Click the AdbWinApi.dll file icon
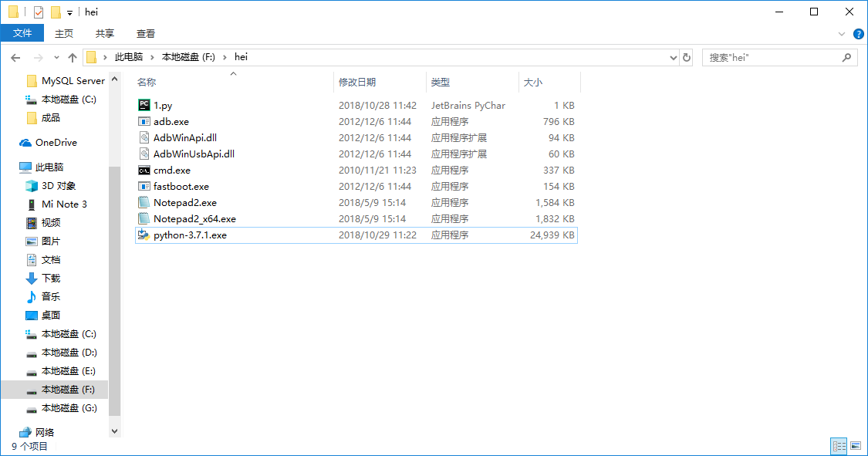 click(144, 137)
